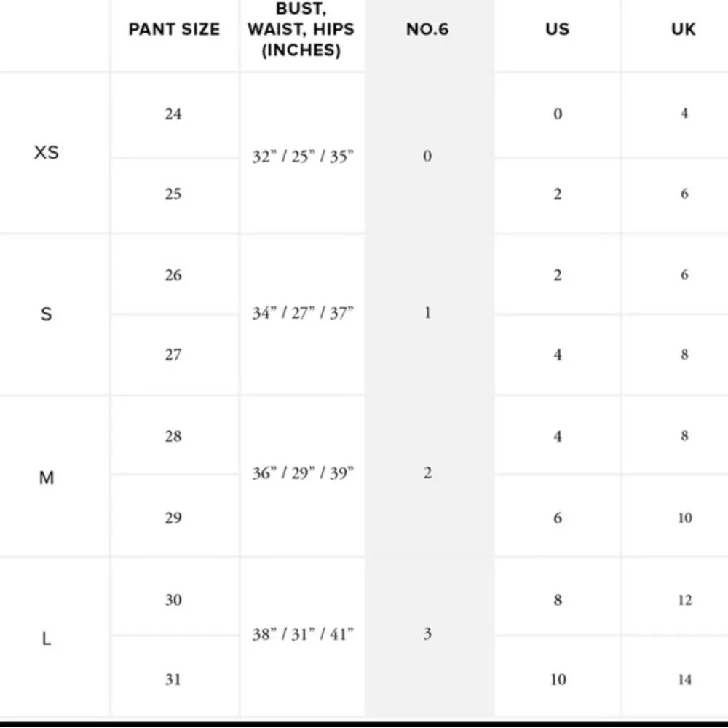728x728 pixels.
Task: Select pant size 24 cell
Action: pyautogui.click(x=173, y=114)
